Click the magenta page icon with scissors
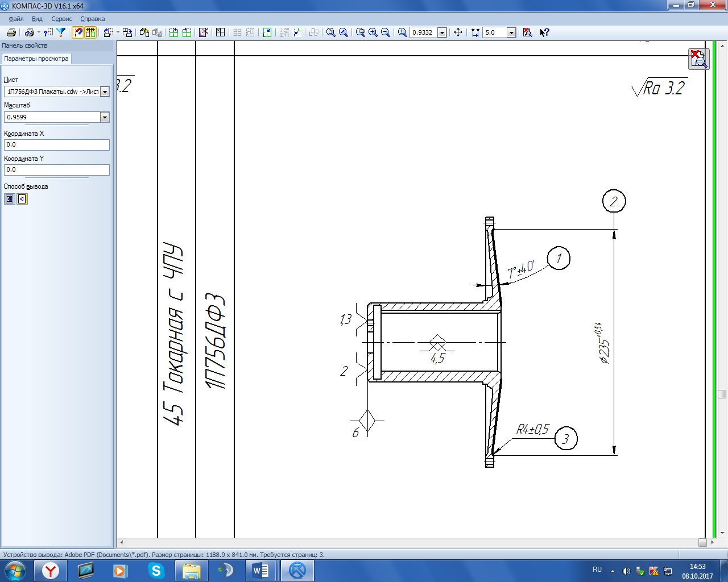Screen dimensions: 728x582 [x=204, y=32]
